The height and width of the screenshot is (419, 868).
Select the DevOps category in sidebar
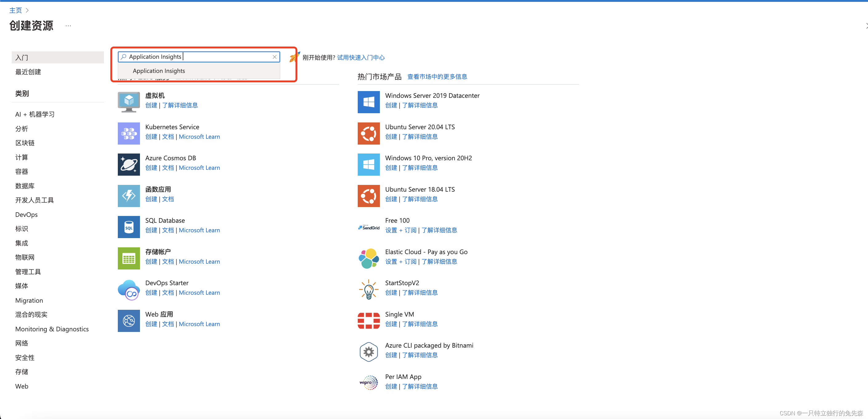point(26,214)
